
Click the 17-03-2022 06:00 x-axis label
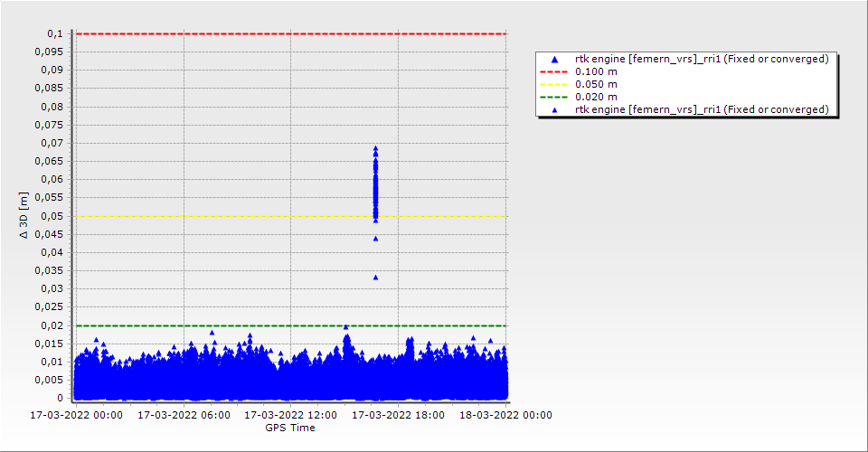[x=184, y=416]
